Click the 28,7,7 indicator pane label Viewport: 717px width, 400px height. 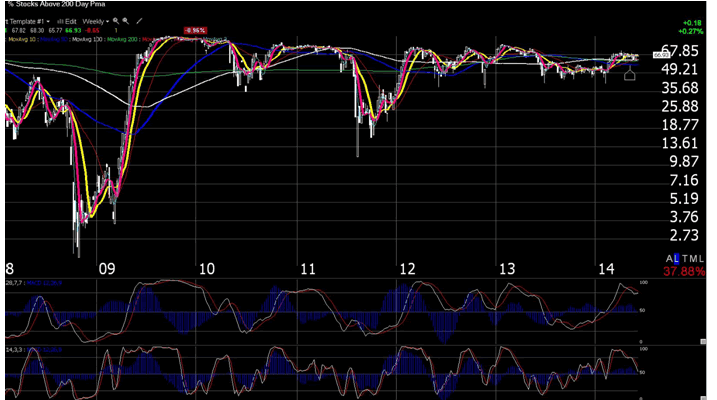tap(14, 283)
